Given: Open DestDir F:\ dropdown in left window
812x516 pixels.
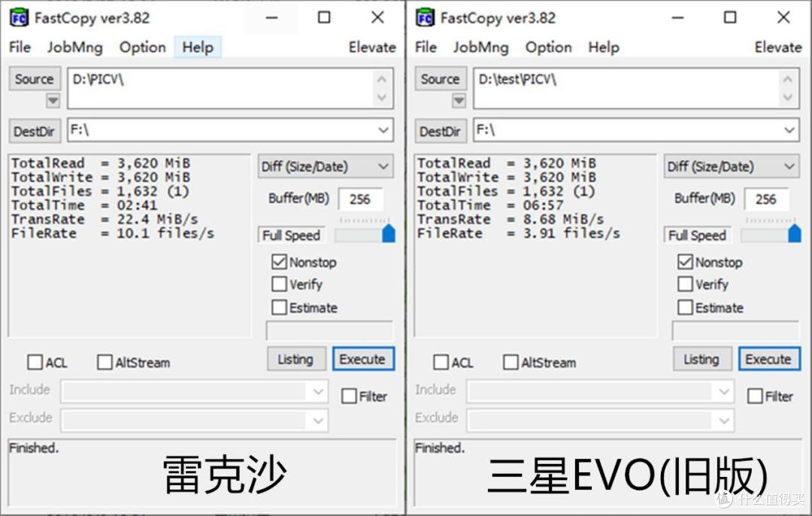Looking at the screenshot, I should 383,130.
